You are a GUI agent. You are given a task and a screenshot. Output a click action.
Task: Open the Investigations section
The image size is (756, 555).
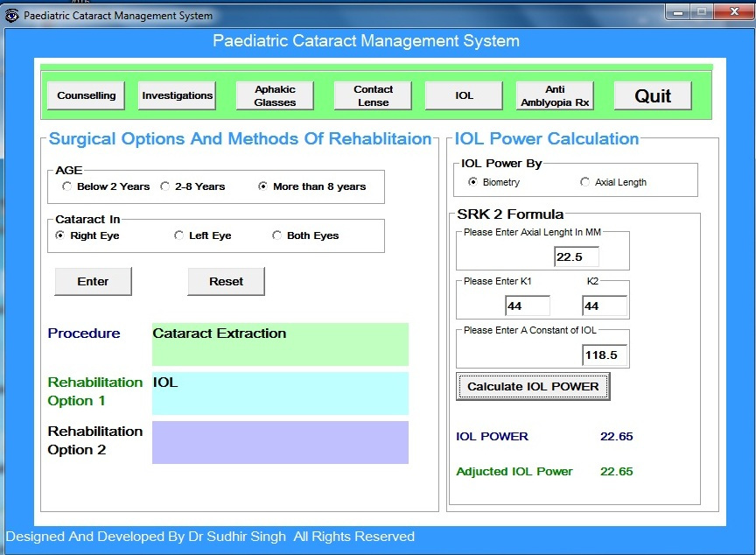tap(177, 96)
